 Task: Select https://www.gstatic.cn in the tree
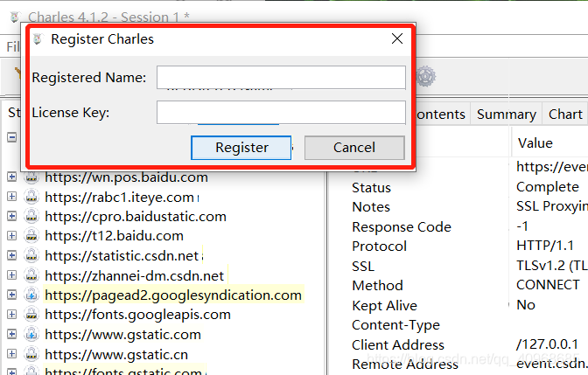tap(116, 354)
